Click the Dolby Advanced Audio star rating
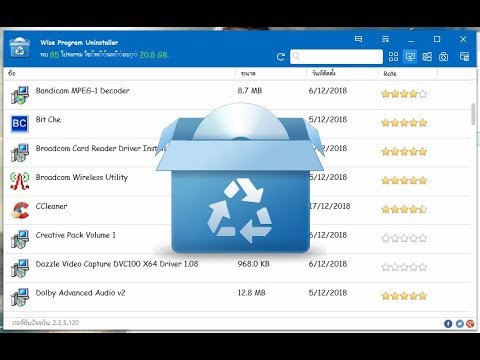This screenshot has width=480, height=360. pos(404,296)
